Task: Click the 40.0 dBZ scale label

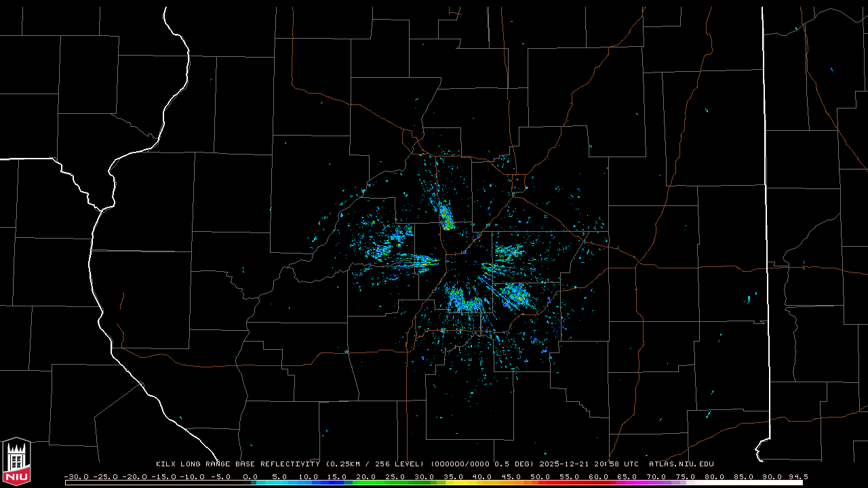Action: (482, 476)
